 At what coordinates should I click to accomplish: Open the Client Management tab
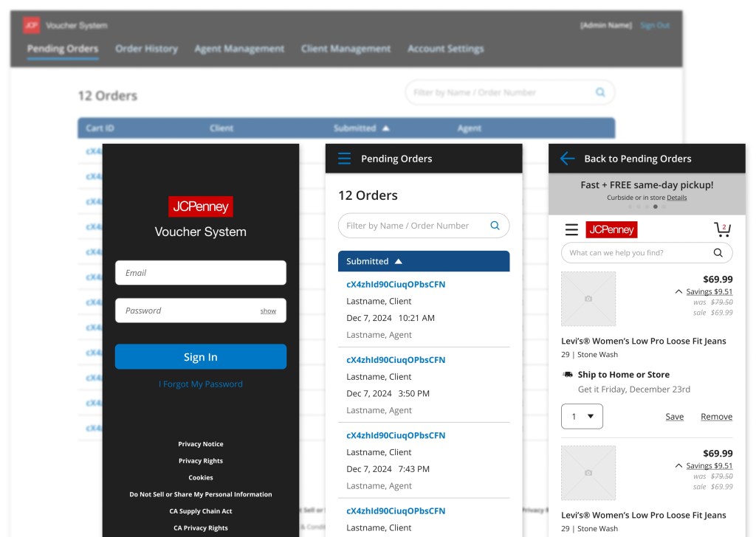click(x=346, y=49)
